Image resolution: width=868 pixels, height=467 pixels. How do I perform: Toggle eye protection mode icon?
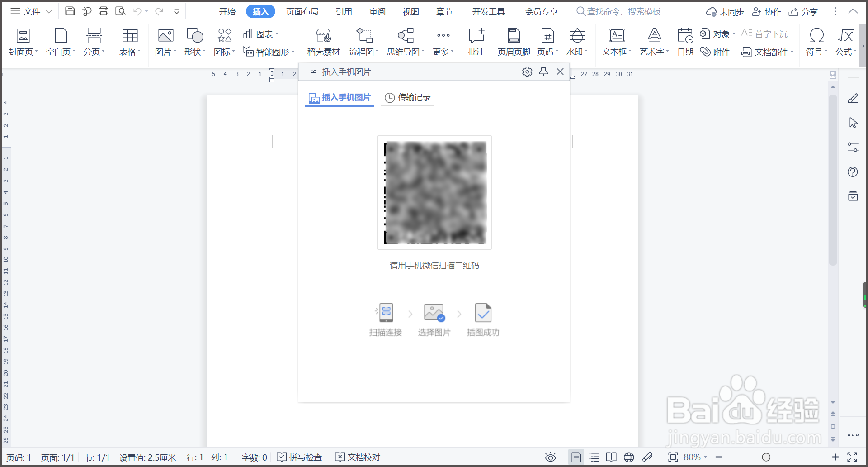click(x=550, y=457)
